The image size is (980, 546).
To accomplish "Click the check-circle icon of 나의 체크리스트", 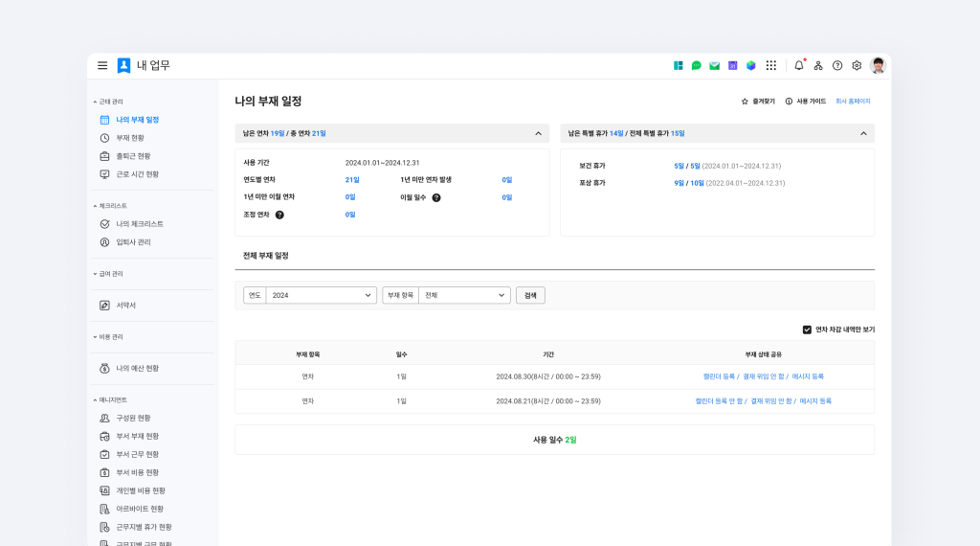I will (104, 224).
